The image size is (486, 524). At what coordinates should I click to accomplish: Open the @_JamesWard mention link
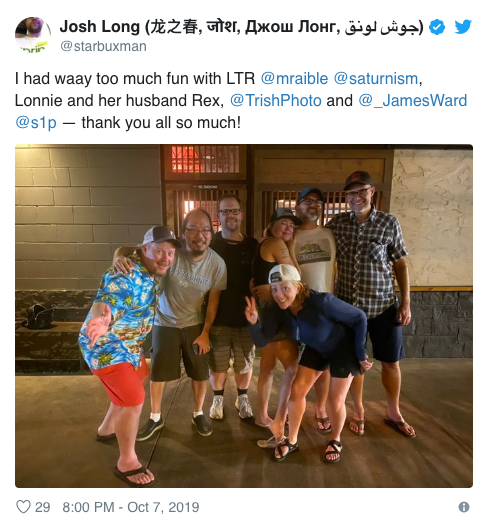[x=413, y=101]
